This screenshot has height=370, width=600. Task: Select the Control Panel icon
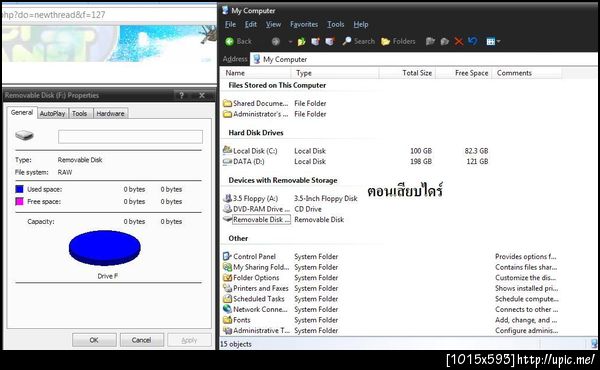(227, 256)
